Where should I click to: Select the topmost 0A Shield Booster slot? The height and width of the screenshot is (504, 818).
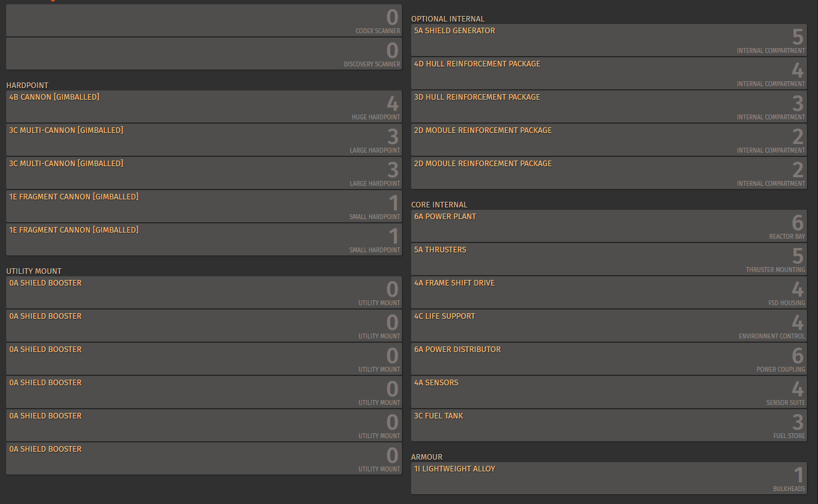tap(204, 292)
